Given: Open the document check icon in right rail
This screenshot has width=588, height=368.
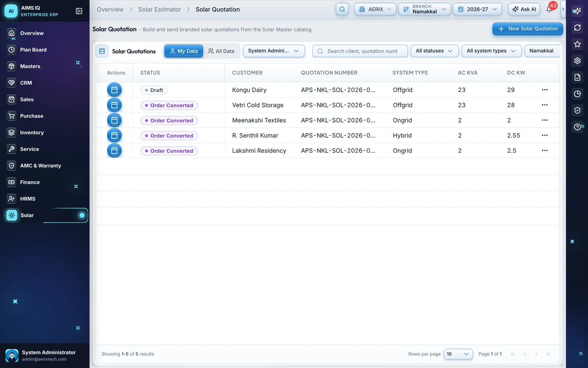Looking at the screenshot, I should click(x=577, y=77).
